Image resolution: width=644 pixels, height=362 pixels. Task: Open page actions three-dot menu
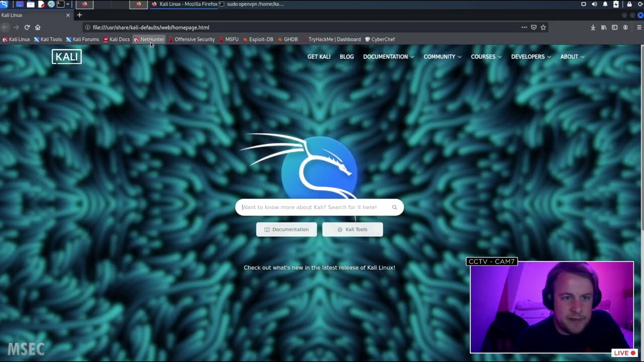click(x=524, y=27)
